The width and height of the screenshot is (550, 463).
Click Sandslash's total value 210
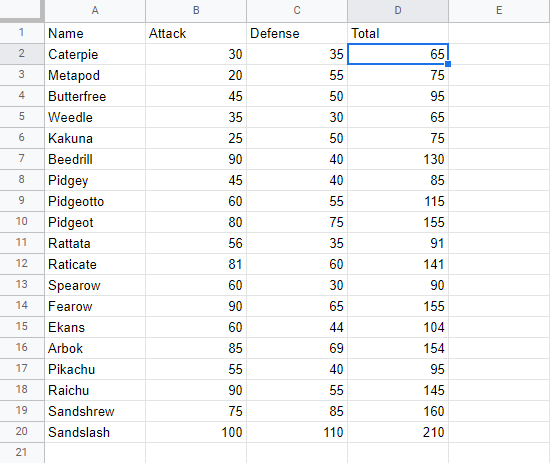(398, 432)
